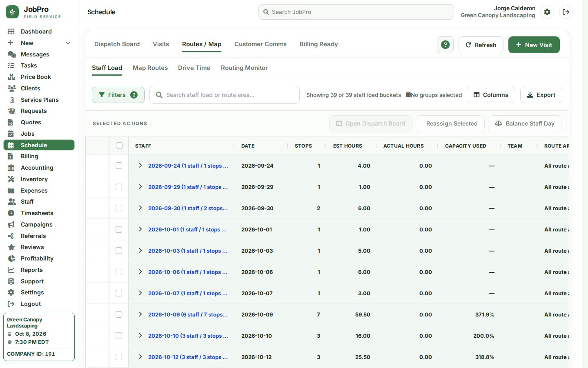This screenshot has width=588, height=368.
Task: Expand the 2026-10-01 bucket chevron
Action: coord(140,229)
